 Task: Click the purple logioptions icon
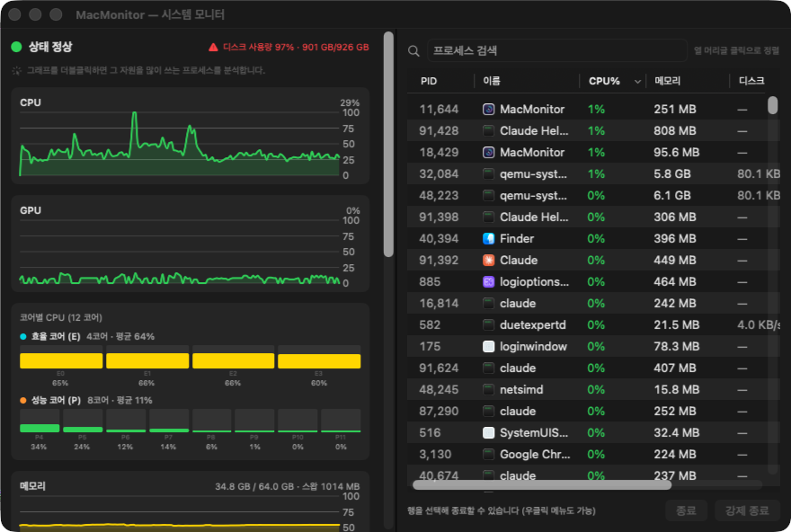488,282
